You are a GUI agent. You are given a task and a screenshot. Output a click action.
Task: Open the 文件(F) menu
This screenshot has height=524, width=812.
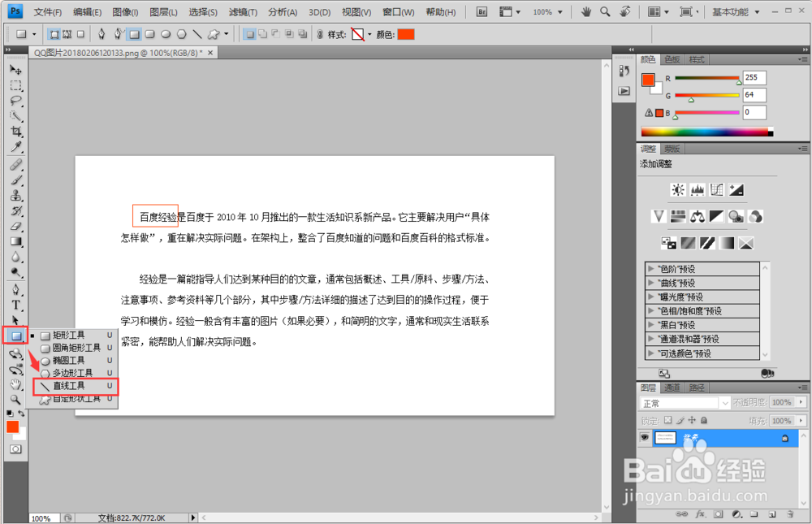tap(48, 11)
